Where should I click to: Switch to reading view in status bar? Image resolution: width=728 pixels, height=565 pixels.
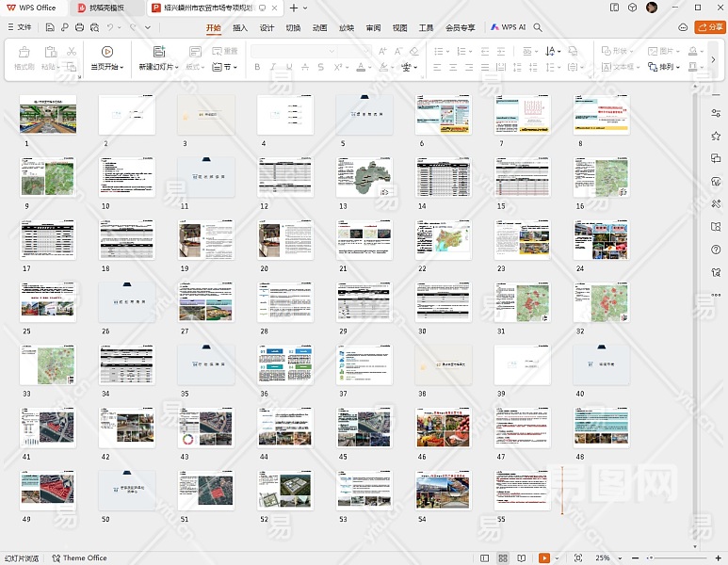(521, 558)
